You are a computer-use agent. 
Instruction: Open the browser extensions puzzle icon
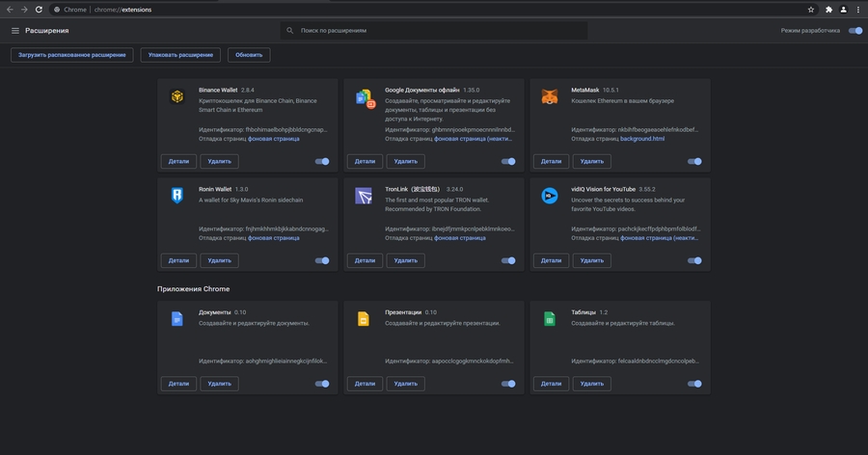[x=827, y=9]
